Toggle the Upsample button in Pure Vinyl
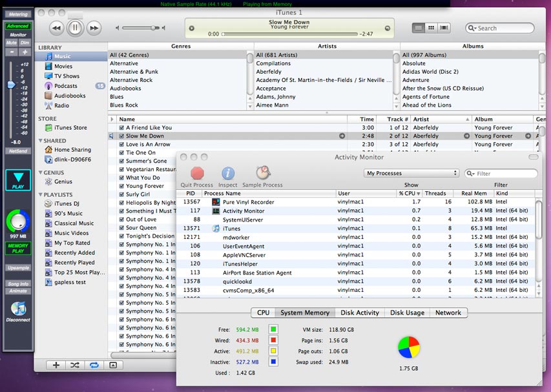The image size is (551, 392). (18, 268)
